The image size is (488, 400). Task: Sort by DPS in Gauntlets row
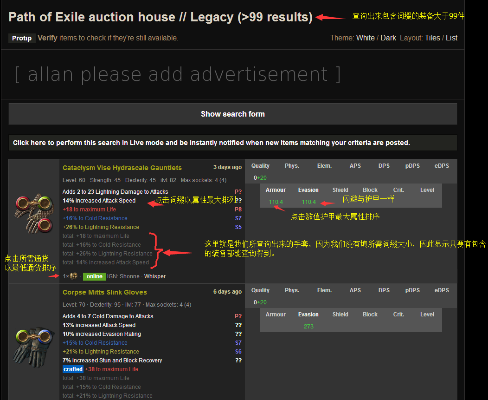click(384, 166)
